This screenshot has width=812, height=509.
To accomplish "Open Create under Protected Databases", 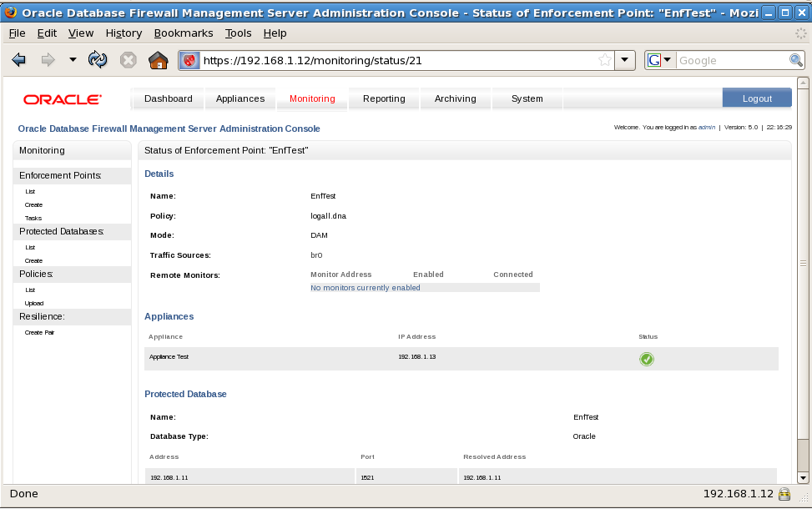I will click(x=33, y=261).
